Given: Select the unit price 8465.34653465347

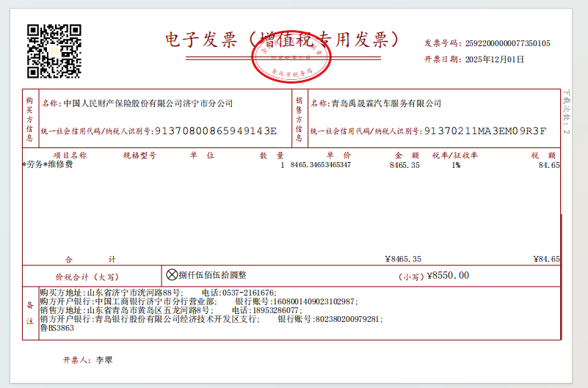Looking at the screenshot, I should (x=321, y=165).
